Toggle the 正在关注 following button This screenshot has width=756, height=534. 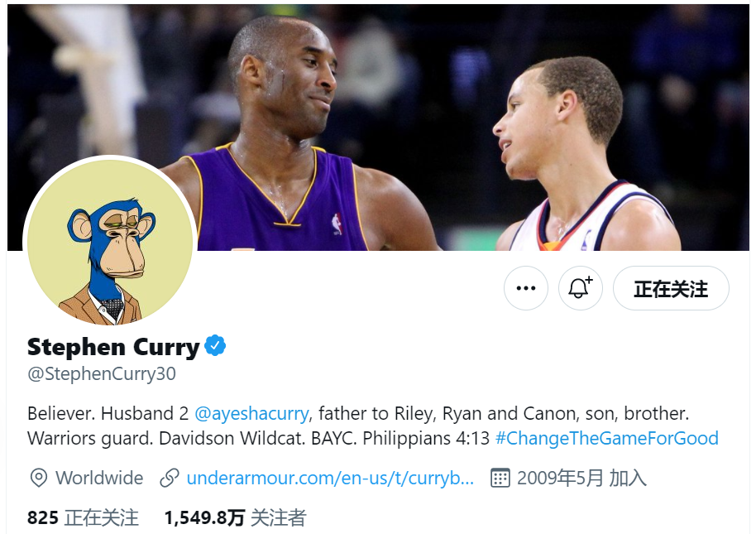pyautogui.click(x=671, y=288)
